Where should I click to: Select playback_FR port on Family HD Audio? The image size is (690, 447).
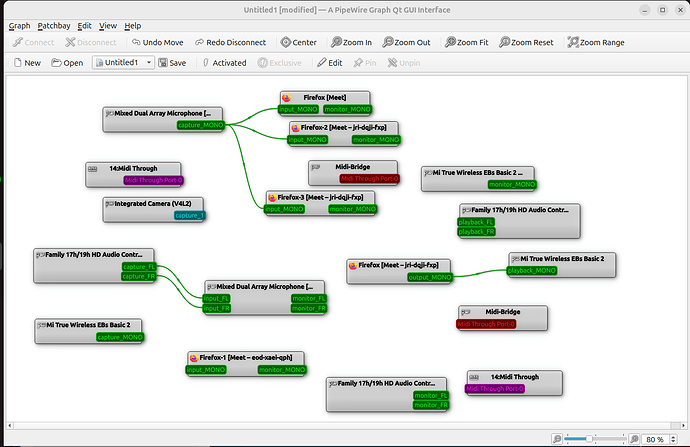477,232
